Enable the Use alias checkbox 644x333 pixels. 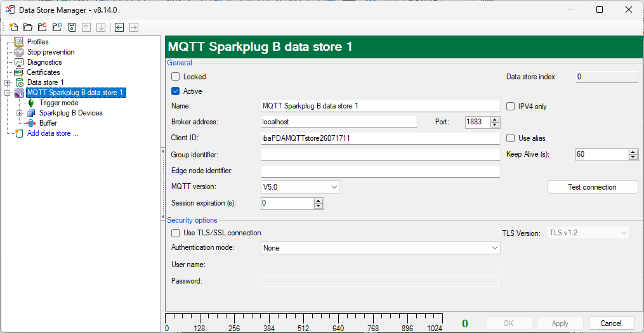coord(510,138)
